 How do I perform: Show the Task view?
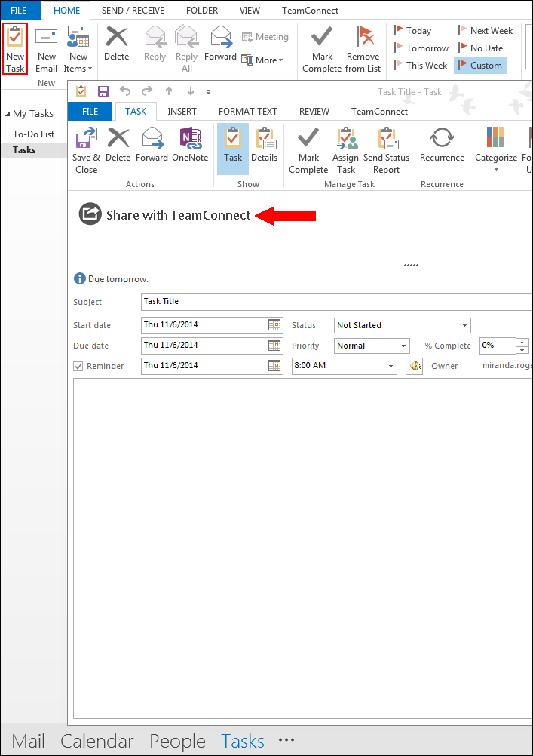(x=233, y=149)
